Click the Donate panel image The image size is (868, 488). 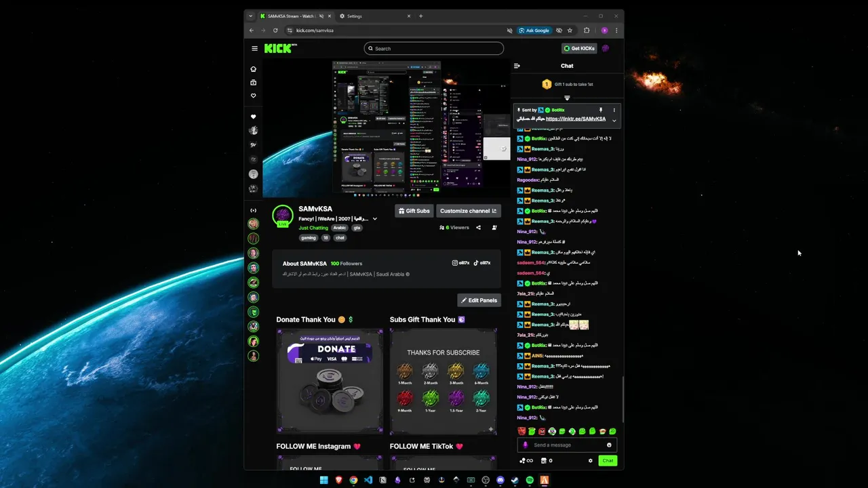(330, 381)
